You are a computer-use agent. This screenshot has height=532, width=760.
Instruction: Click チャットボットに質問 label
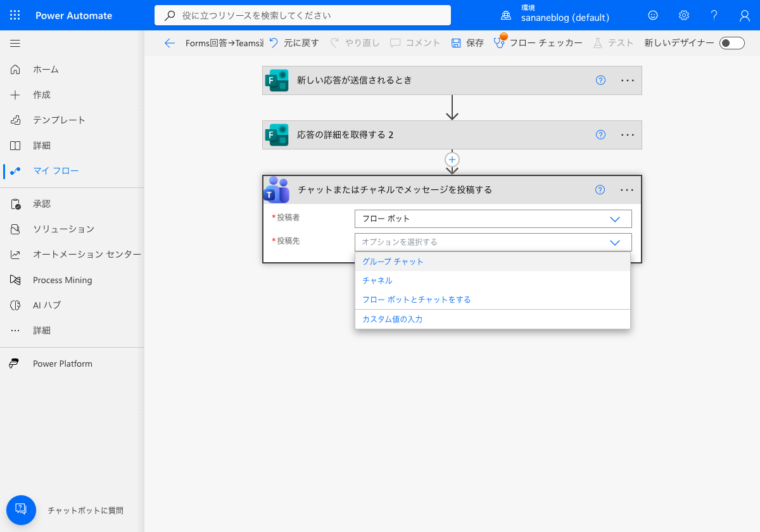85,510
